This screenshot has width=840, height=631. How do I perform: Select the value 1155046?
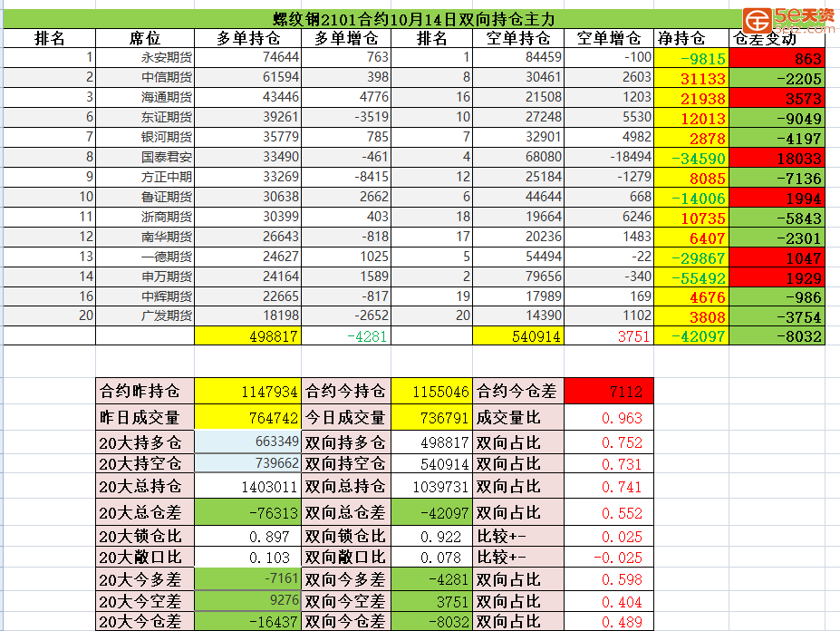click(x=432, y=391)
